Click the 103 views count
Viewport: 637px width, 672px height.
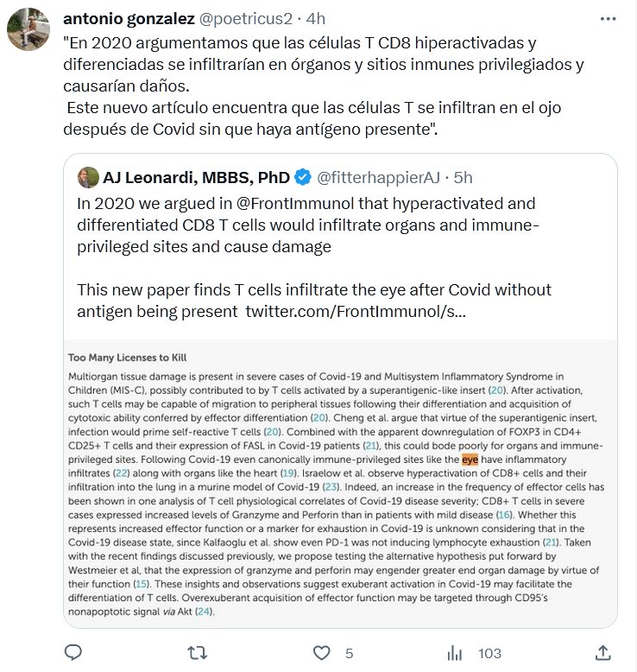[x=489, y=653]
